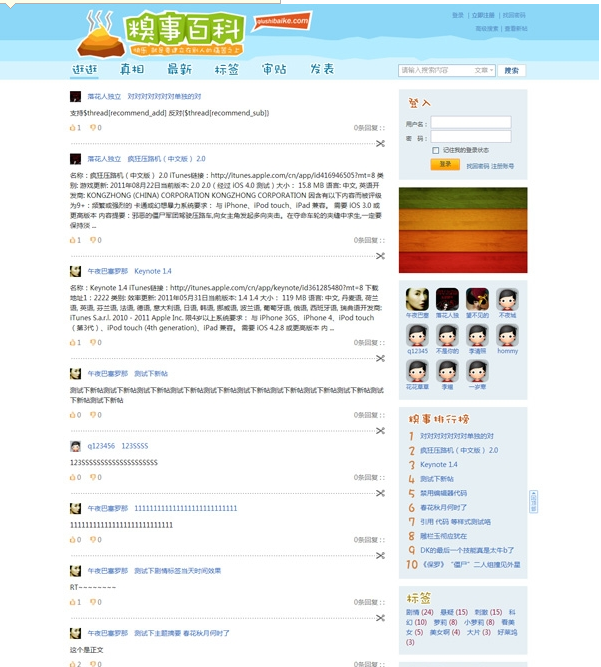Like the 对对对对对对对单独的对 post (thumbs up)

(x=73, y=128)
